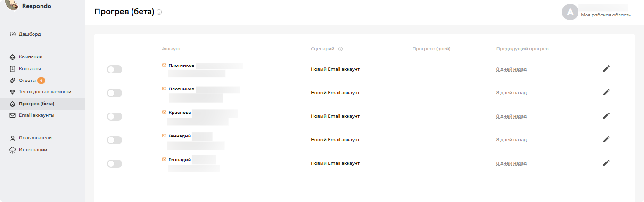Enable warm-up toggle for first Плотников account
The image size is (644, 202).
(x=114, y=70)
